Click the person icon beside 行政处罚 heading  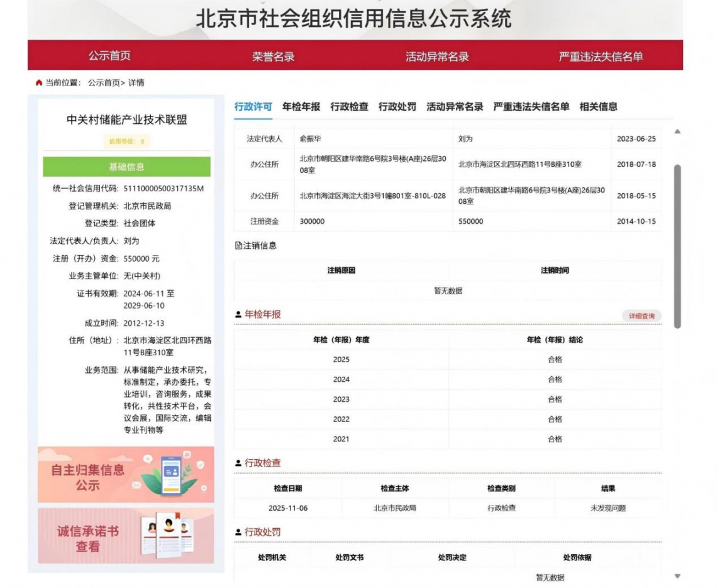[x=238, y=532]
